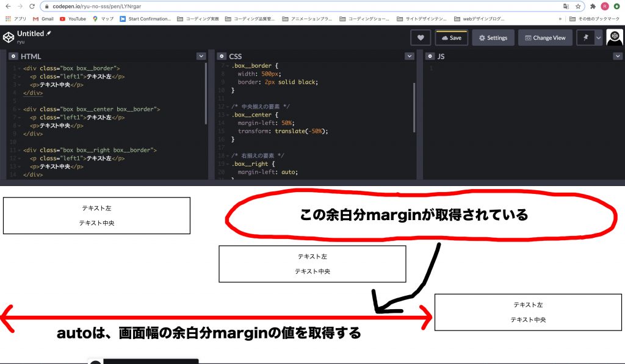Expand the JS panel dropdown arrow
Screen dimensions: 625x364
617,56
